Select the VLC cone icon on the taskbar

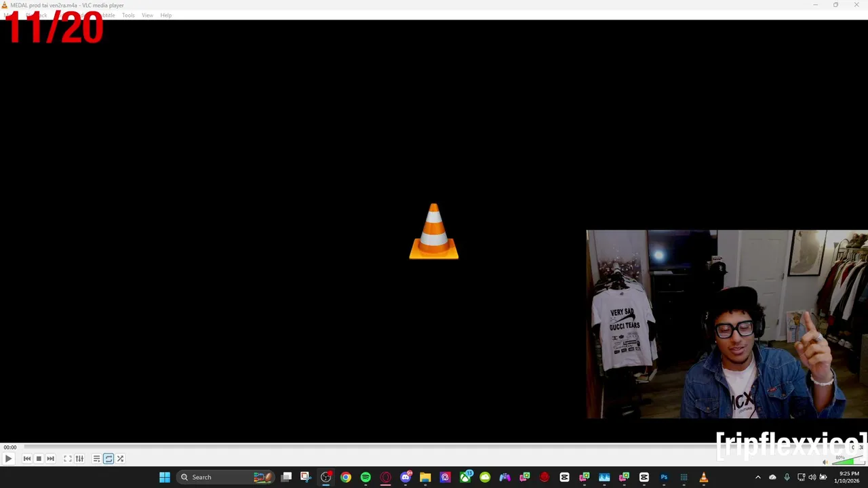[x=703, y=477]
